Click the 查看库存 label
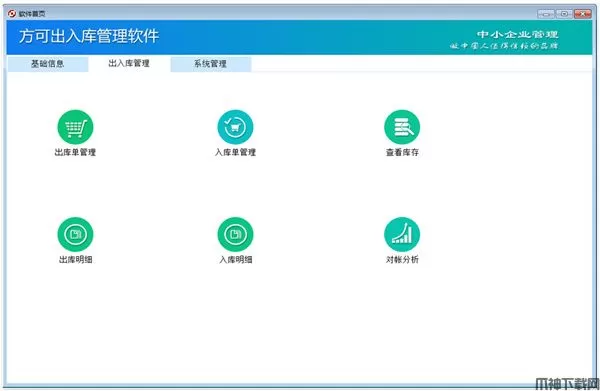The height and width of the screenshot is (391, 600). 402,152
